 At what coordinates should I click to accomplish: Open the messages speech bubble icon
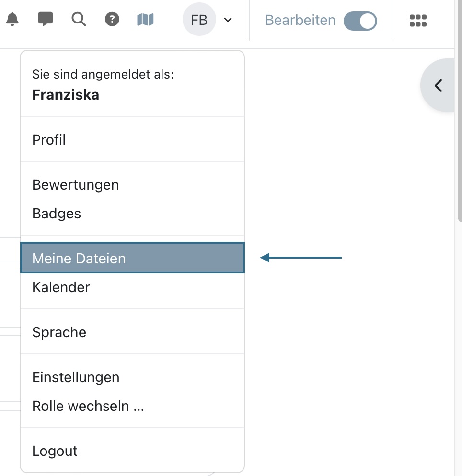[45, 19]
